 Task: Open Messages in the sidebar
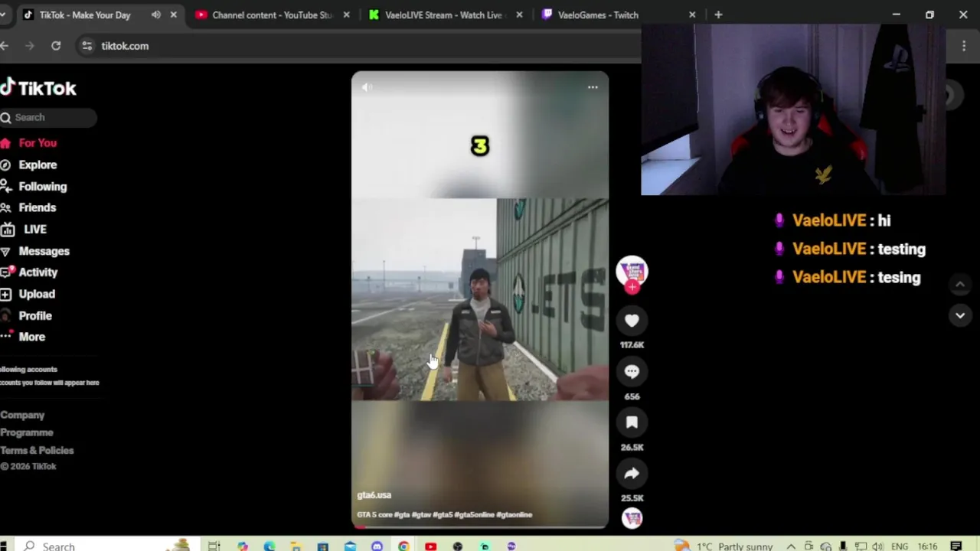(35, 251)
